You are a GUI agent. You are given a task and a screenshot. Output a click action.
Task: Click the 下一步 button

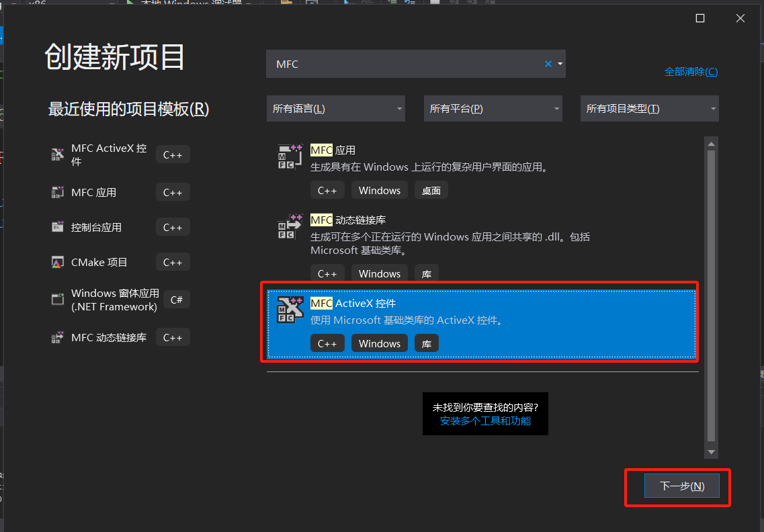681,486
